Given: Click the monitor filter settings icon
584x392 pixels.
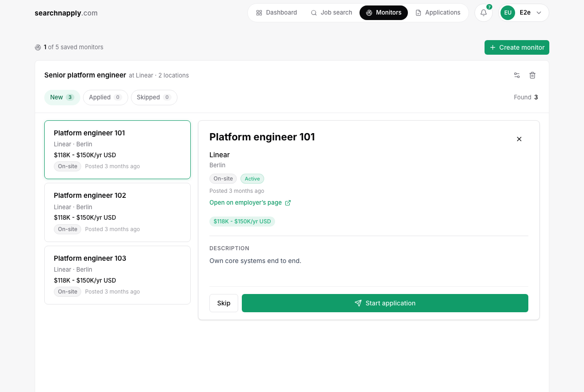Looking at the screenshot, I should (517, 75).
